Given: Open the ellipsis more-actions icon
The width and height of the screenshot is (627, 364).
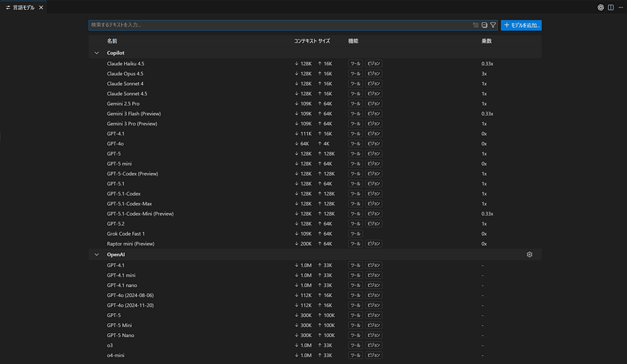Looking at the screenshot, I should point(620,7).
